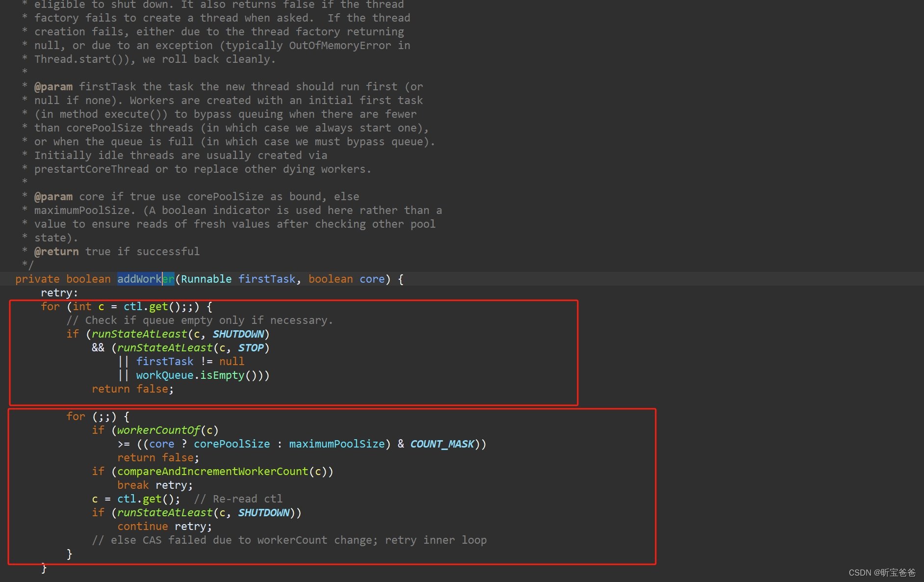This screenshot has width=924, height=582.
Task: Click 'Thread.start())' in the comment
Action: (x=81, y=59)
